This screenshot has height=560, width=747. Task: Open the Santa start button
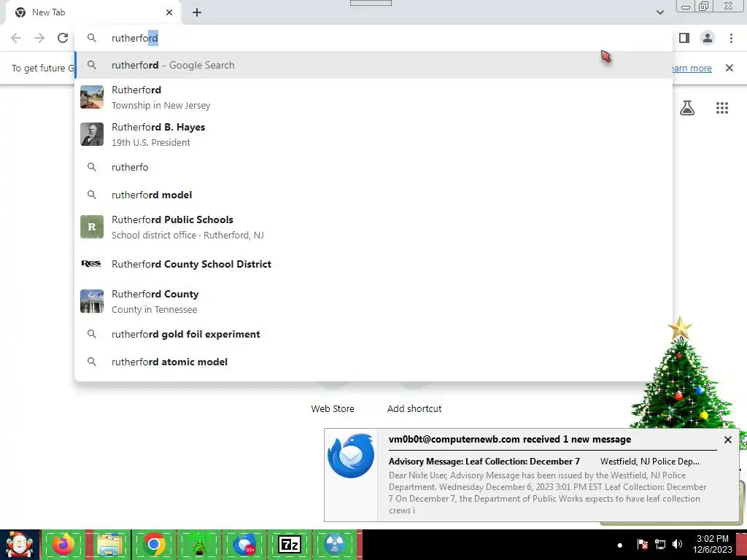tap(20, 544)
